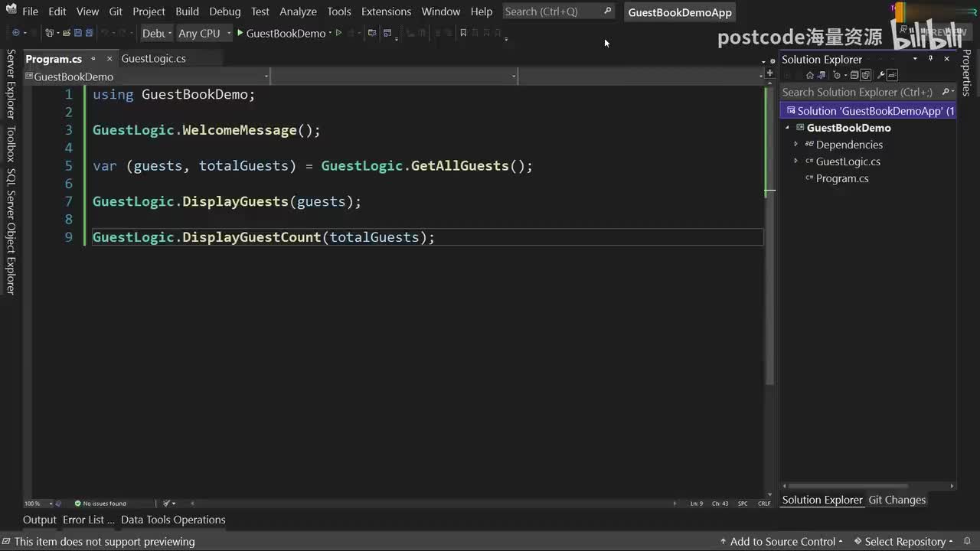Click Add to Source Control button

782,541
